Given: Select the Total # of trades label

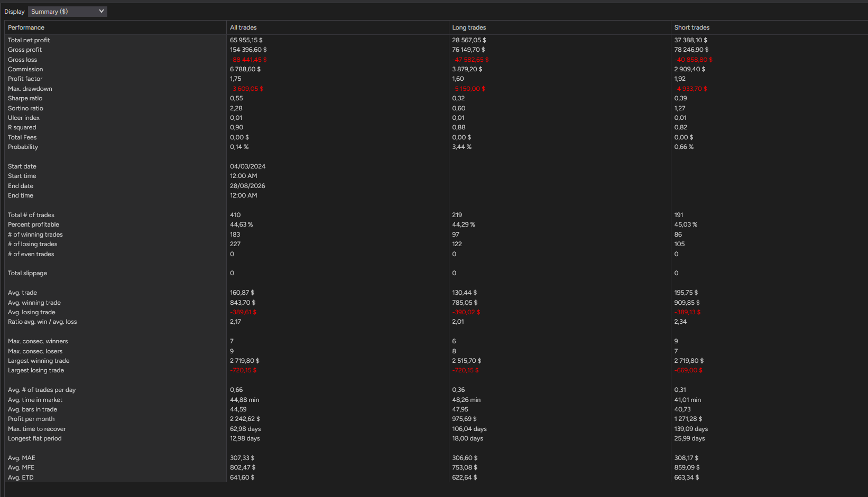Looking at the screenshot, I should pos(31,215).
